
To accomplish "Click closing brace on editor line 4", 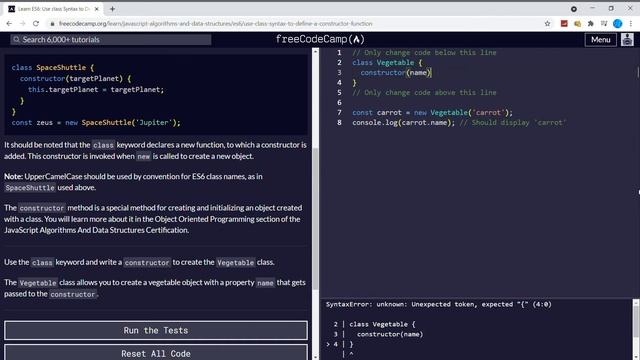I will click(354, 82).
